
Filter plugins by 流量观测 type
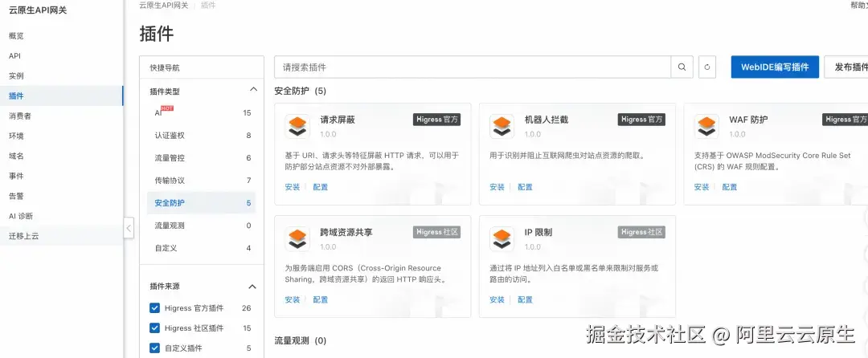pos(202,226)
